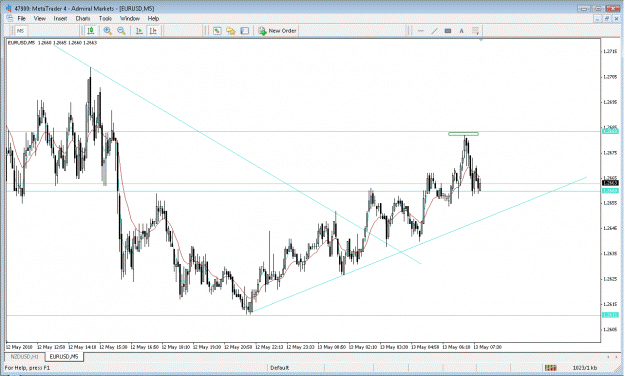Click the 1.2635 price scale label

tap(610, 253)
